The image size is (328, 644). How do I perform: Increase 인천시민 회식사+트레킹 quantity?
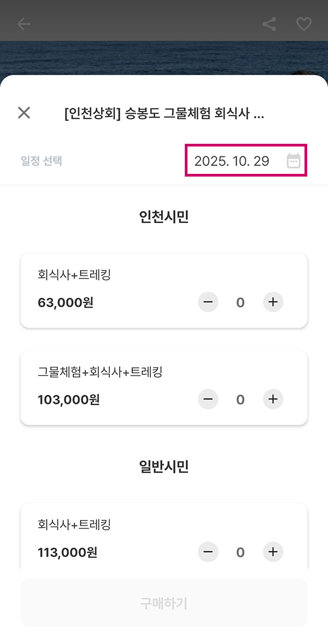273,302
